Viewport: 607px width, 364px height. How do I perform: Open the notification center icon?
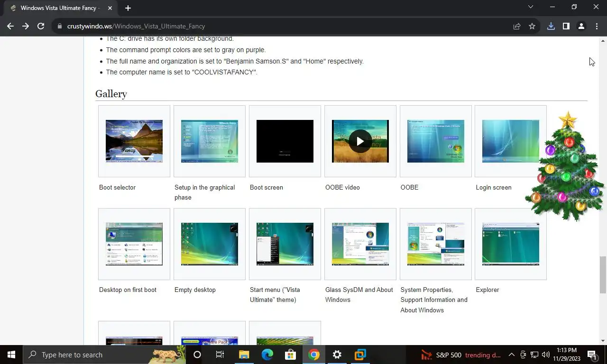point(592,355)
